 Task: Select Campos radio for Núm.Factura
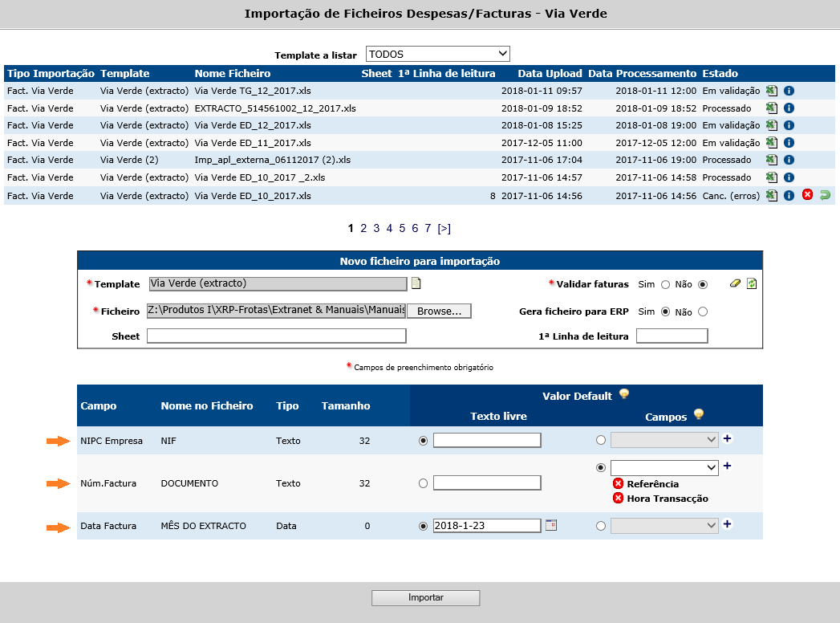[x=601, y=467]
